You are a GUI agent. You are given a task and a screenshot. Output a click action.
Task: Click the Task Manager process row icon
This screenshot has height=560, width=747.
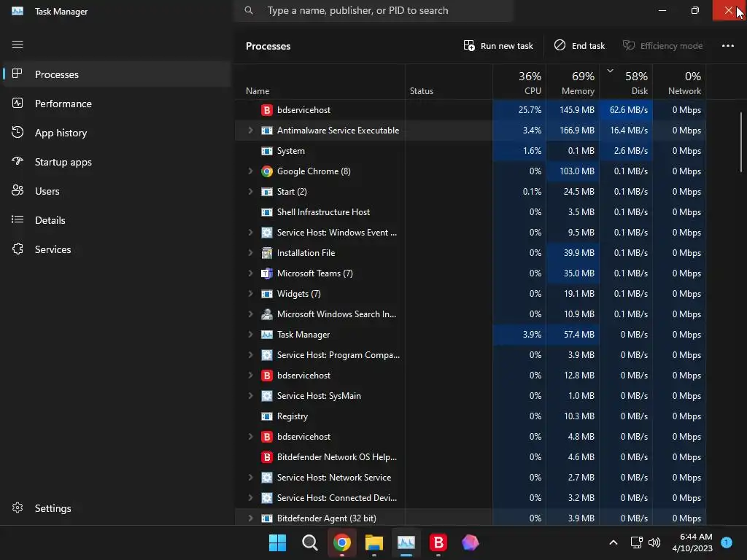click(267, 335)
